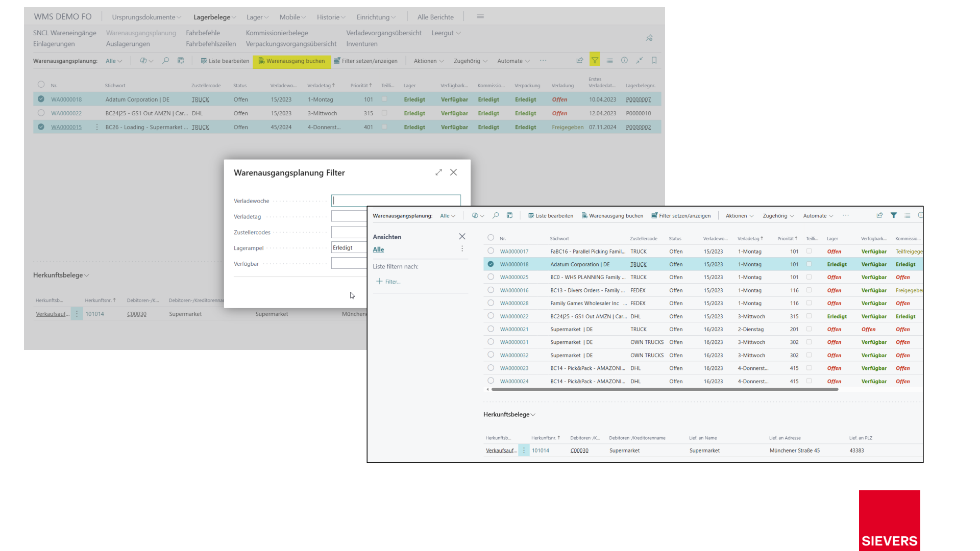Click bookmark icon in background window toolbar

(654, 60)
